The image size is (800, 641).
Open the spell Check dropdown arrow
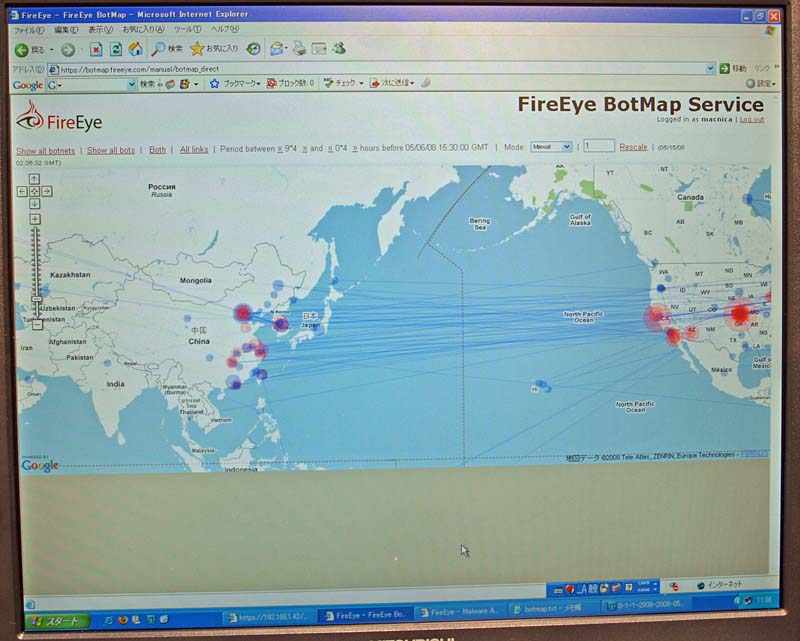pyautogui.click(x=361, y=83)
